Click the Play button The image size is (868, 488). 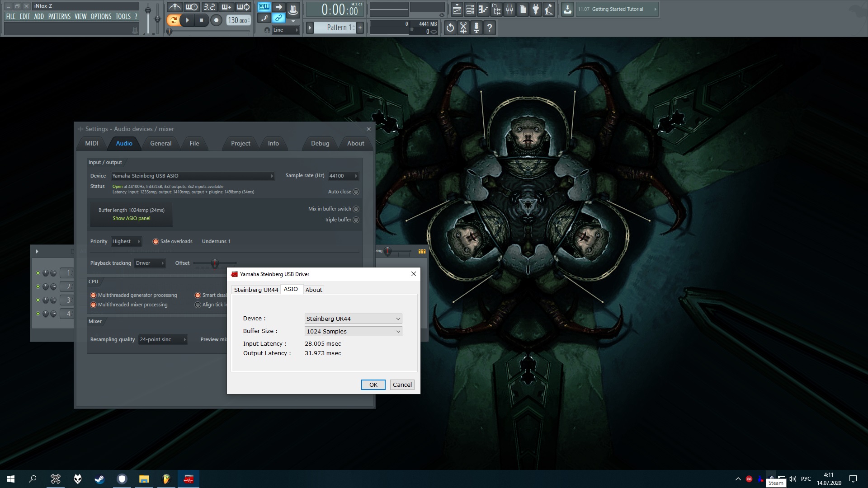(187, 20)
